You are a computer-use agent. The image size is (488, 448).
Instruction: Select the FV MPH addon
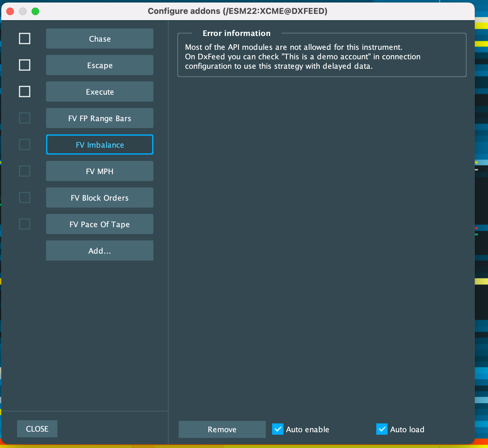pyautogui.click(x=100, y=171)
